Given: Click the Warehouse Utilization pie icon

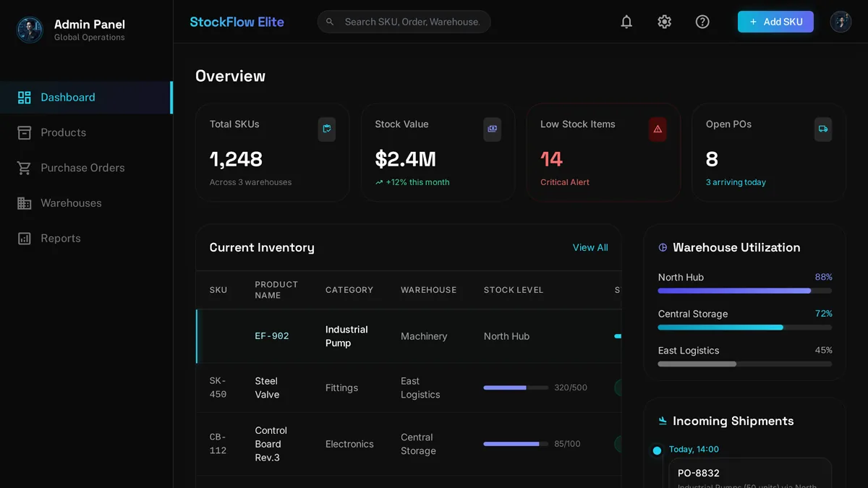Looking at the screenshot, I should (663, 247).
